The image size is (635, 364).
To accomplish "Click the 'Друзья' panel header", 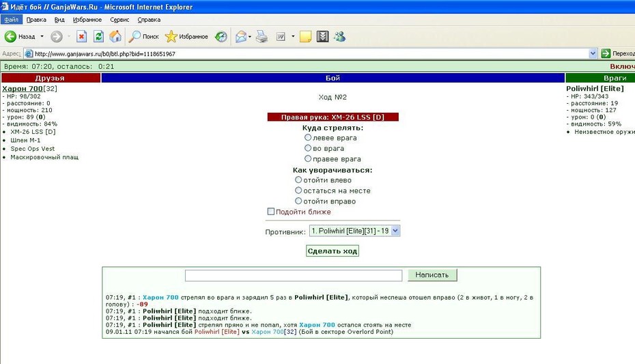I will pos(51,78).
